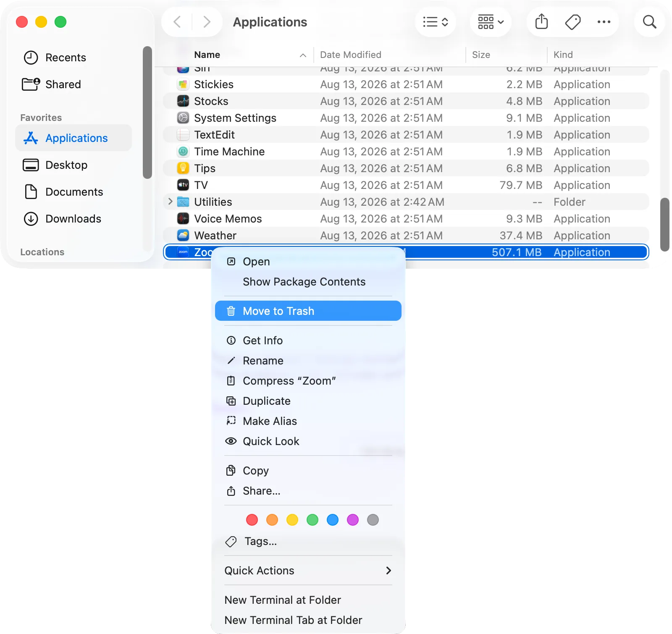672x634 pixels.
Task: Click the TV app icon
Action: 183,185
